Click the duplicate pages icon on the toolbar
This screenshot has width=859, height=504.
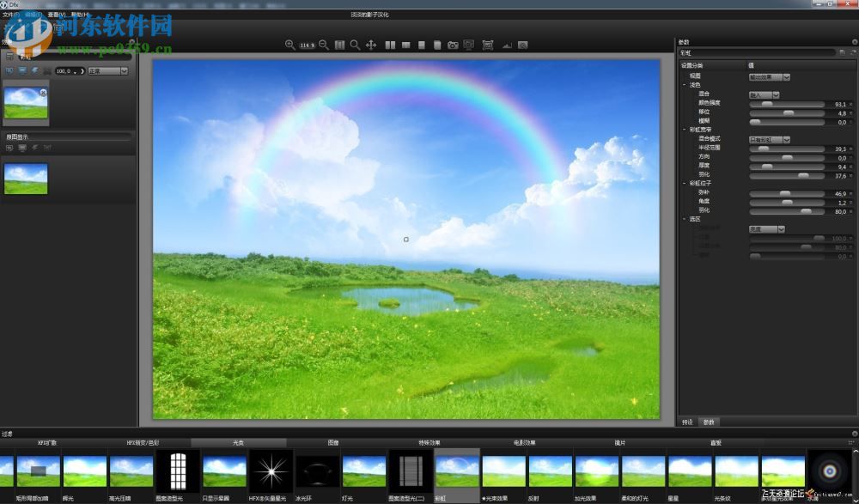[438, 45]
